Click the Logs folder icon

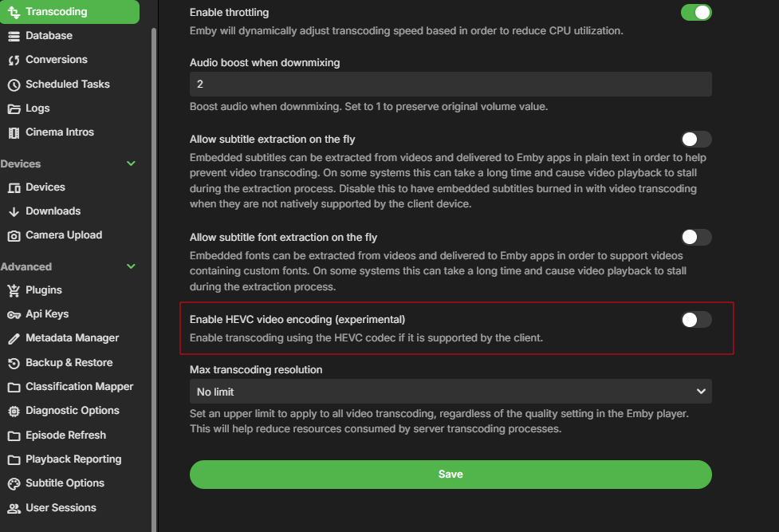14,108
